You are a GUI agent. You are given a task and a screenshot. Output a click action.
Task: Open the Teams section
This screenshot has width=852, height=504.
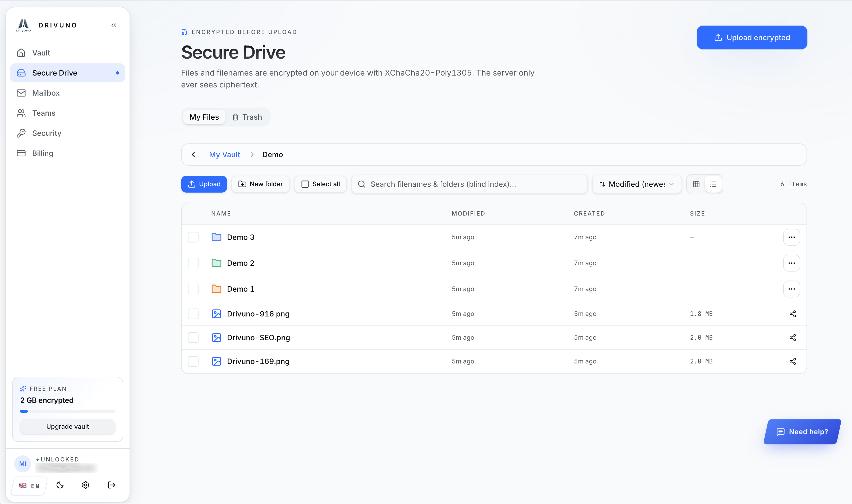click(68, 113)
